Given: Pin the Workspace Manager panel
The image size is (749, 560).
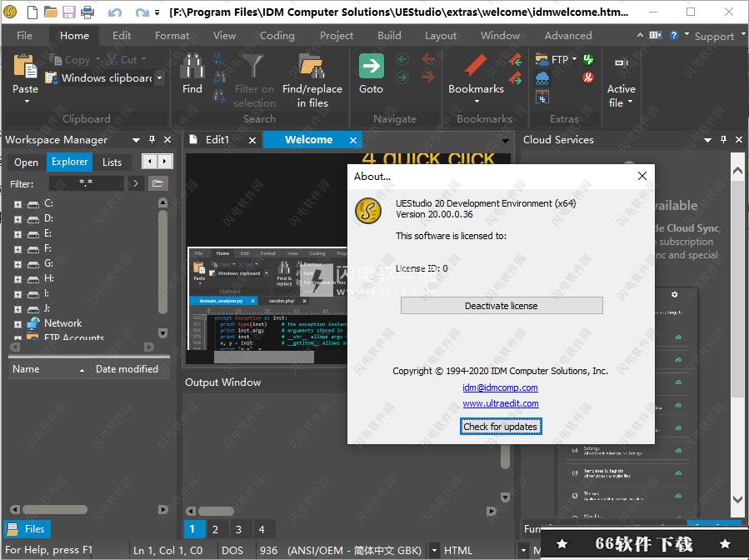Looking at the screenshot, I should coord(152,139).
